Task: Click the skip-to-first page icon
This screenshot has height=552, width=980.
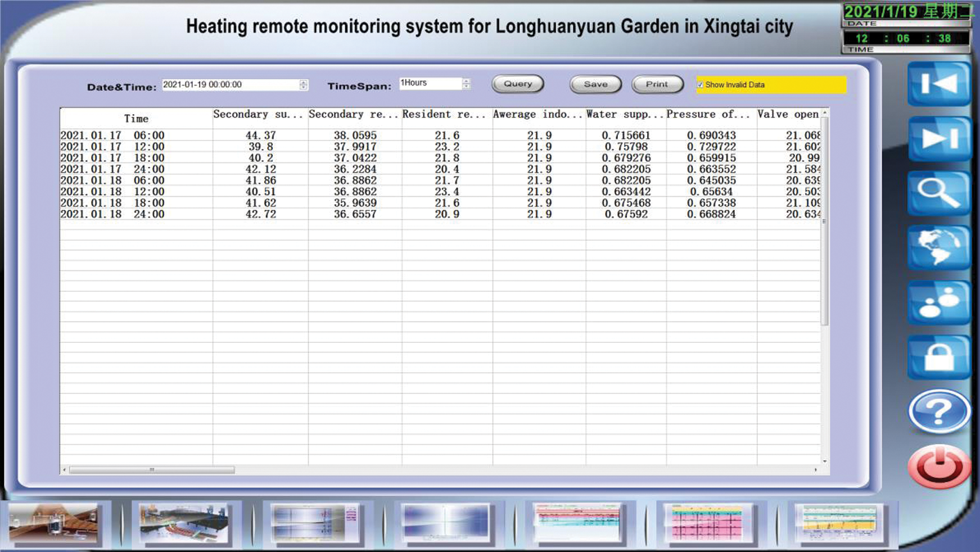Action: coord(938,84)
